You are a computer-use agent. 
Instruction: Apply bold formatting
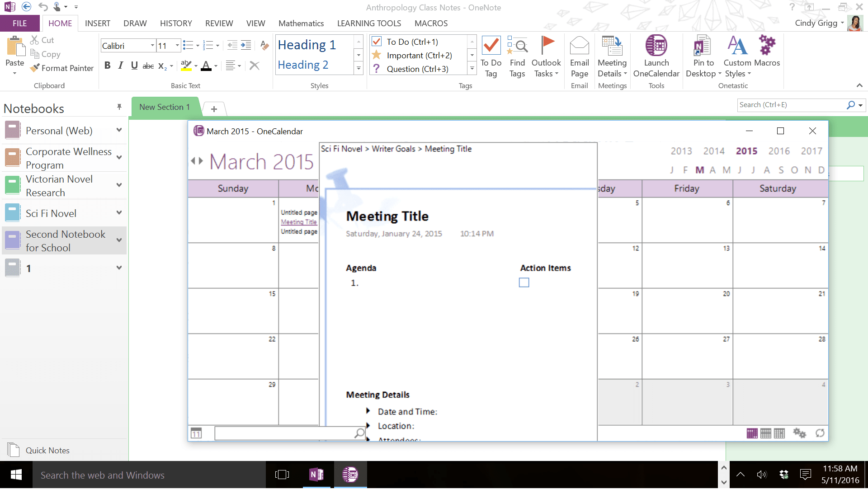107,66
